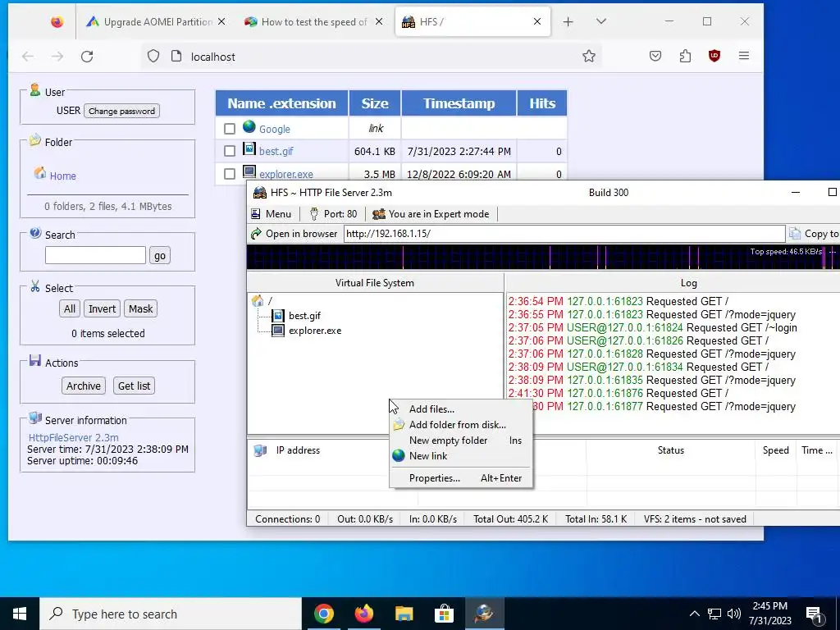Open the Firefox extensions puzzle icon
The height and width of the screenshot is (630, 840).
[x=685, y=56]
